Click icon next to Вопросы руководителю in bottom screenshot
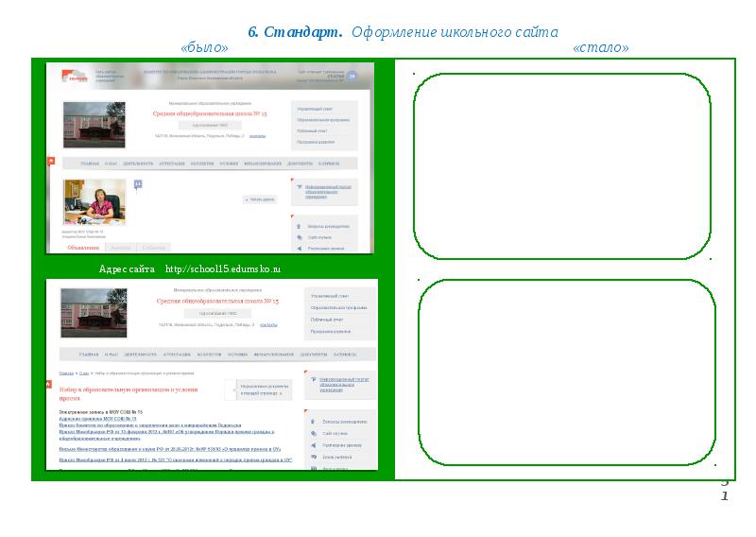Screen dimensions: 756x537 (x=312, y=422)
